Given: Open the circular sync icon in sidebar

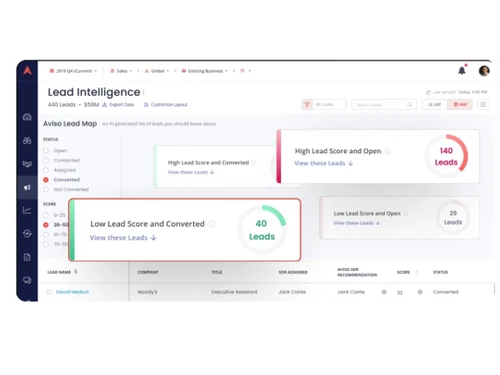Looking at the screenshot, I should 27,234.
